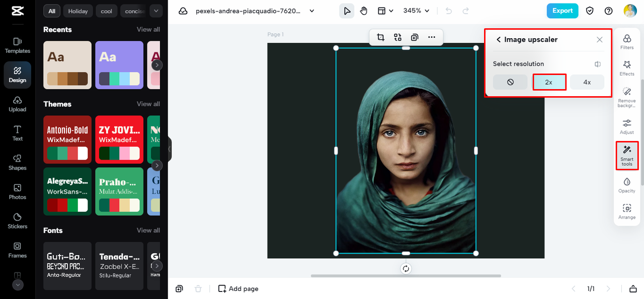Open the Effects panel

(x=627, y=68)
